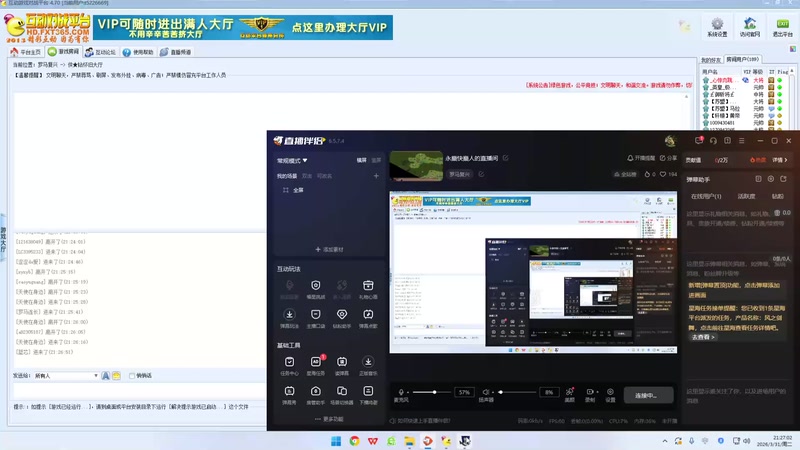Click 分享 button near title
Screen dimensions: 800x450
tap(668, 158)
